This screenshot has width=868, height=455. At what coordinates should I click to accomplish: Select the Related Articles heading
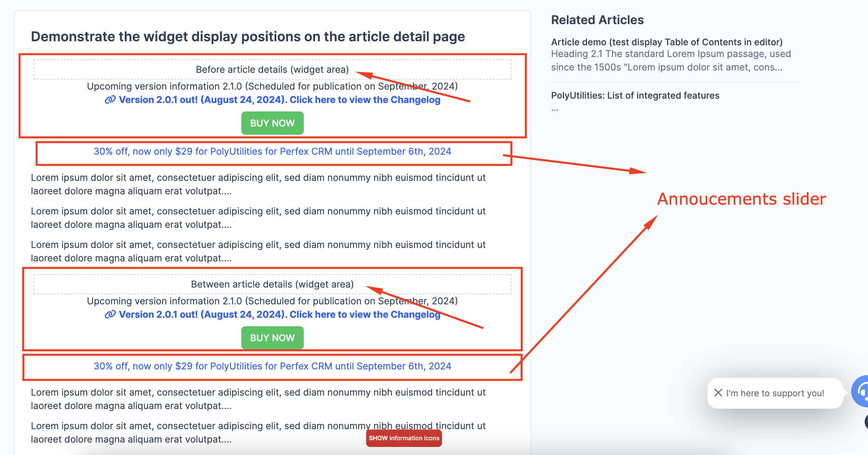pos(597,19)
